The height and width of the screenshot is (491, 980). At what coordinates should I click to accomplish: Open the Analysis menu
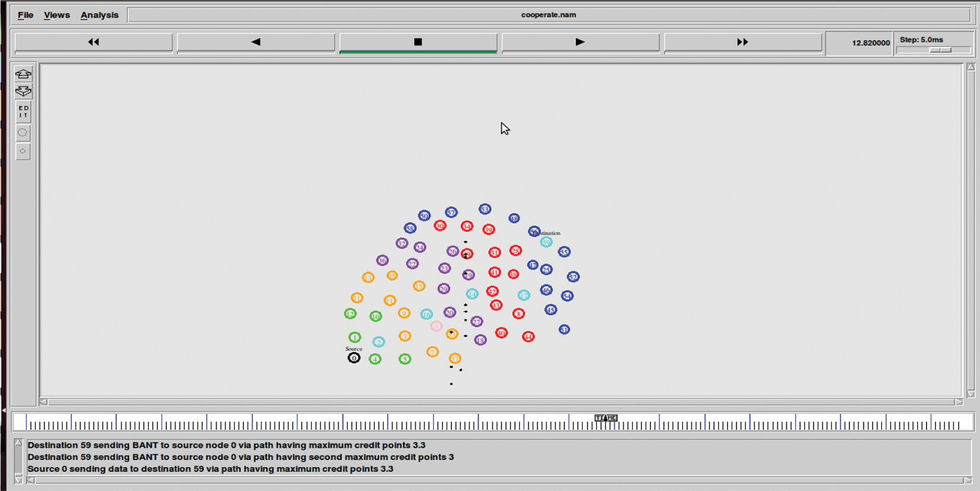tap(99, 15)
